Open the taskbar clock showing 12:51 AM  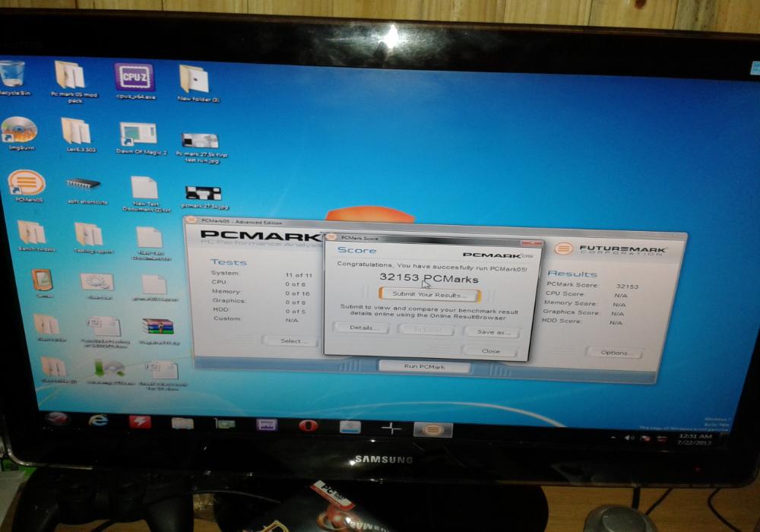click(695, 439)
